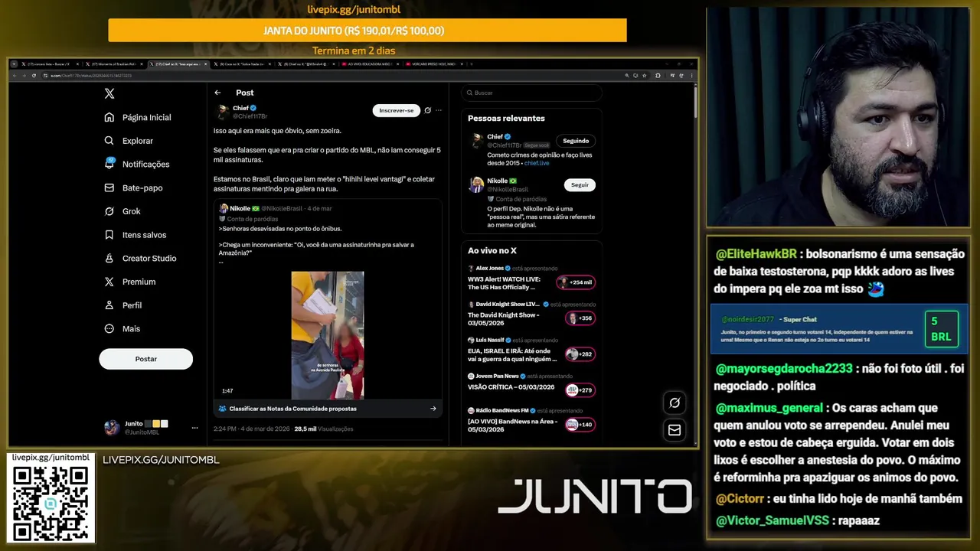Open three-dot menu on Chief's post
This screenshot has height=551, width=980.
click(439, 110)
